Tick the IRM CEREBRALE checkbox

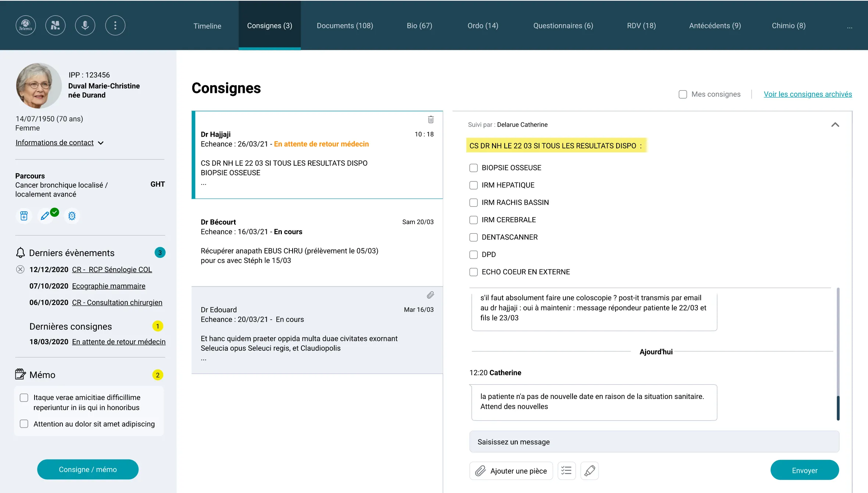click(x=474, y=220)
